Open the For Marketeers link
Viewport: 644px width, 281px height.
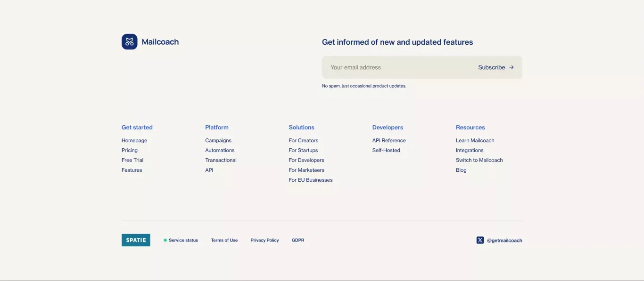tap(306, 170)
